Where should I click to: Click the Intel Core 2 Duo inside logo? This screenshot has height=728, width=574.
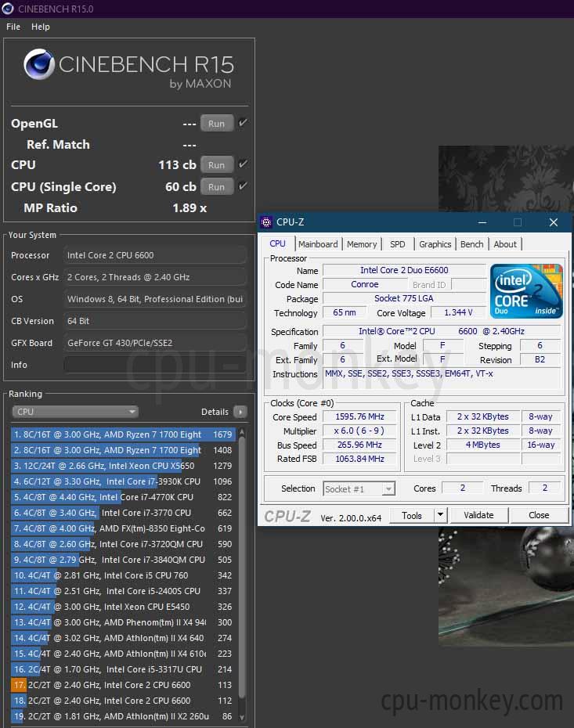(x=526, y=291)
